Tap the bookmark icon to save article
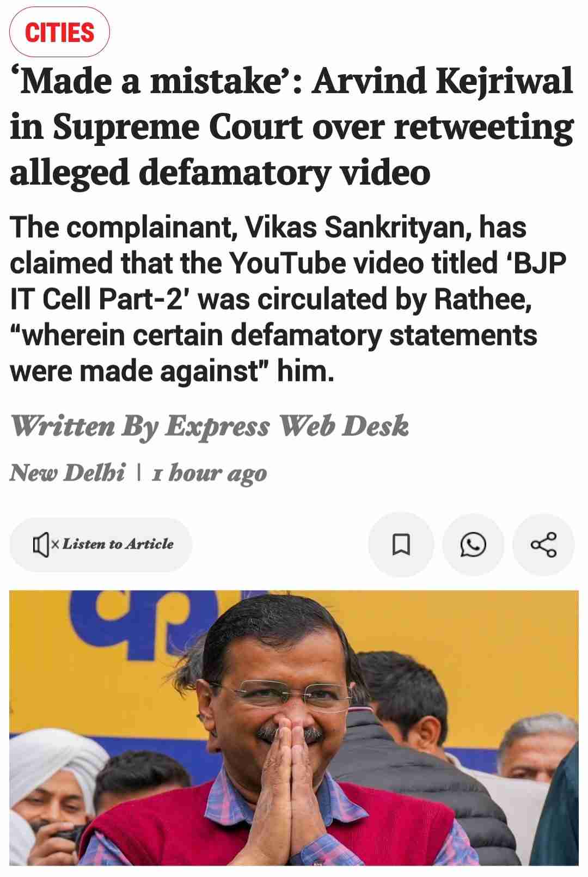This screenshot has height=877, width=588. [x=401, y=544]
